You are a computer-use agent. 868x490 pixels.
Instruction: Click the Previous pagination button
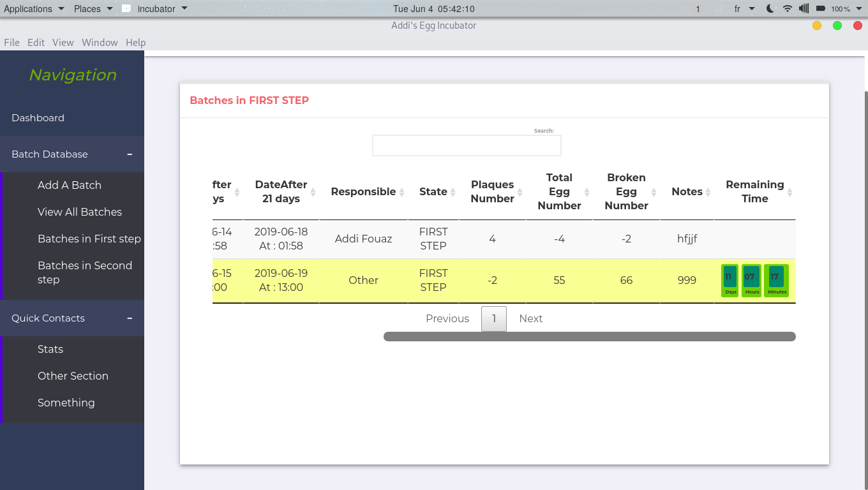[447, 318]
